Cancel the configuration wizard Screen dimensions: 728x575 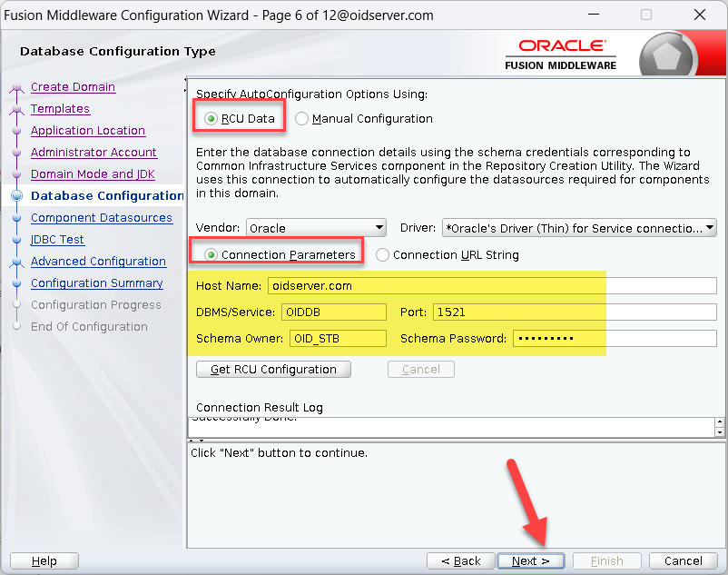(x=683, y=561)
